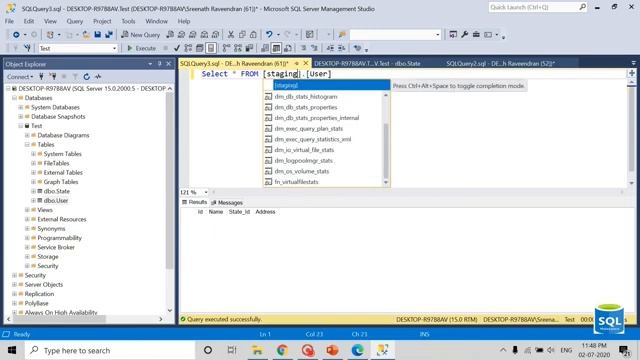
Task: Open the Query menu
Action: tap(75, 21)
